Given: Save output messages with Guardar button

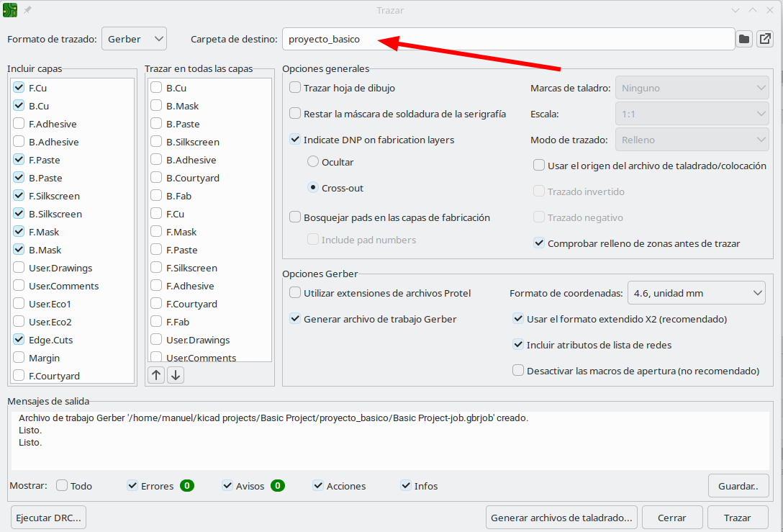Looking at the screenshot, I should pos(738,486).
